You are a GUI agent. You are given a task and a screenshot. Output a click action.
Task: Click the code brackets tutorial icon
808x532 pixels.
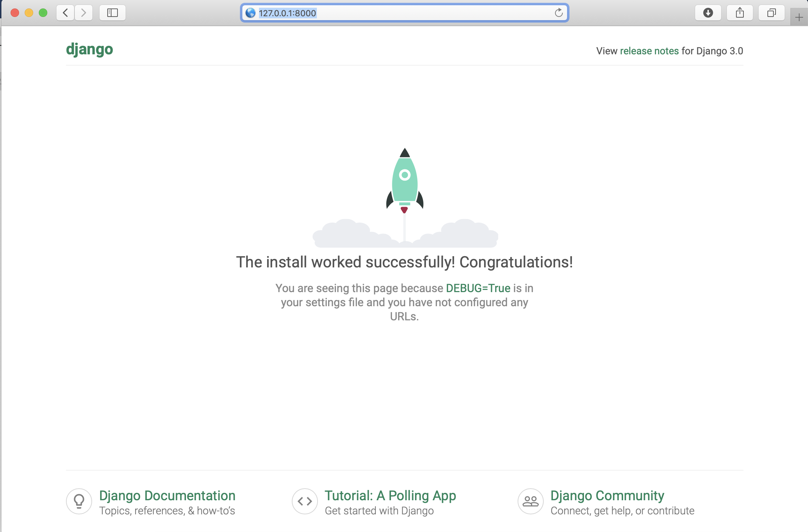pyautogui.click(x=305, y=501)
